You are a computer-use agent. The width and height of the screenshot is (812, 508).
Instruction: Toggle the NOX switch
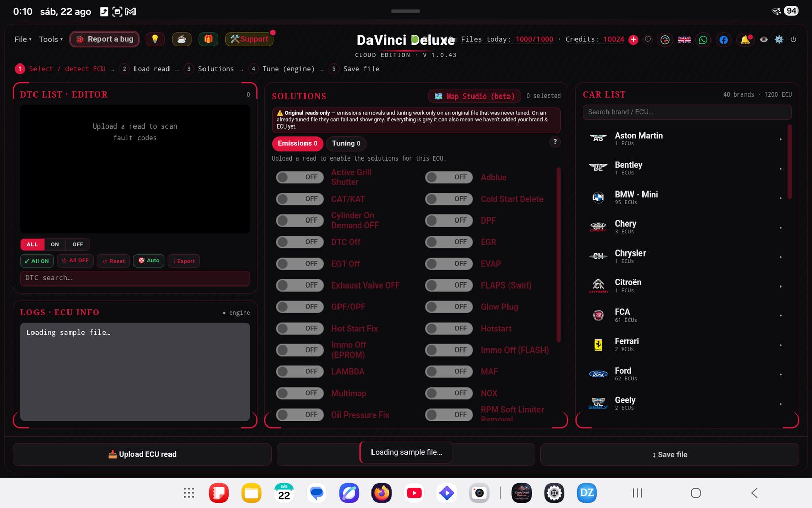point(449,393)
